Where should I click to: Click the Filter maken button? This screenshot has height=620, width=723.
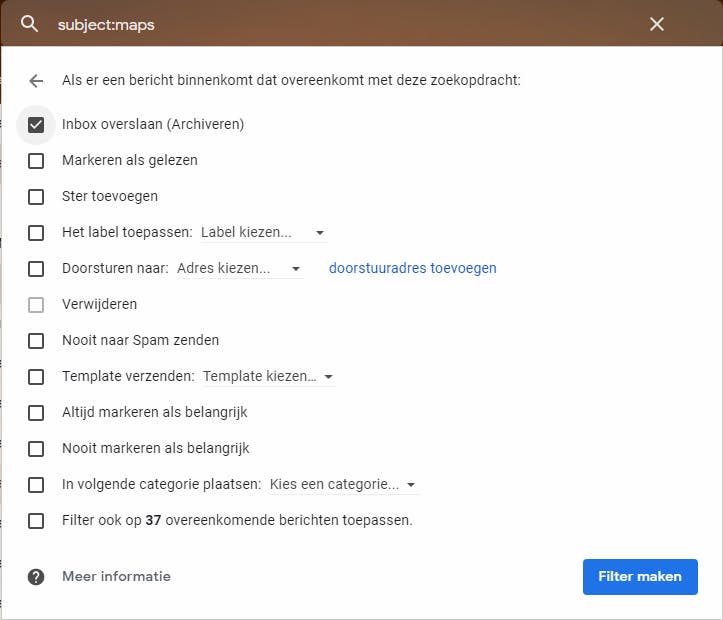[640, 577]
